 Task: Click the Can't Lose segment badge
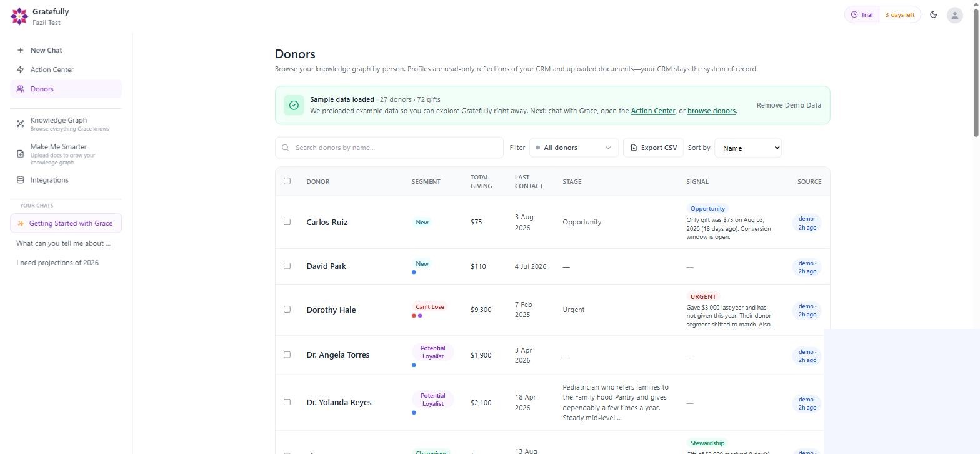tap(430, 307)
